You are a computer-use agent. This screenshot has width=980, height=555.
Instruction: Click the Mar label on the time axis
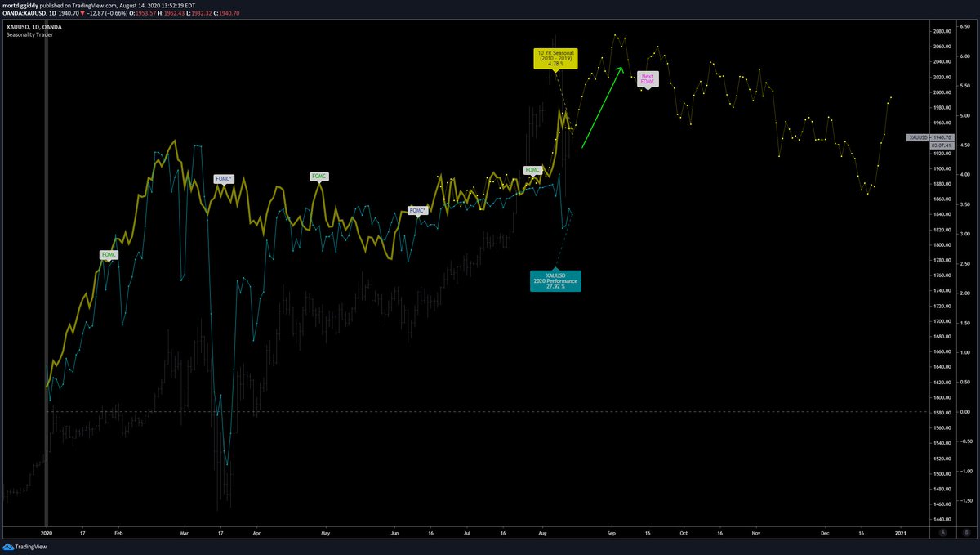[x=184, y=532]
